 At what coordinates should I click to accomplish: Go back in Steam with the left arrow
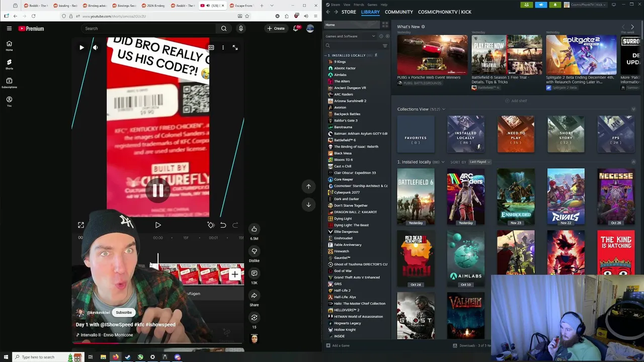point(328,12)
